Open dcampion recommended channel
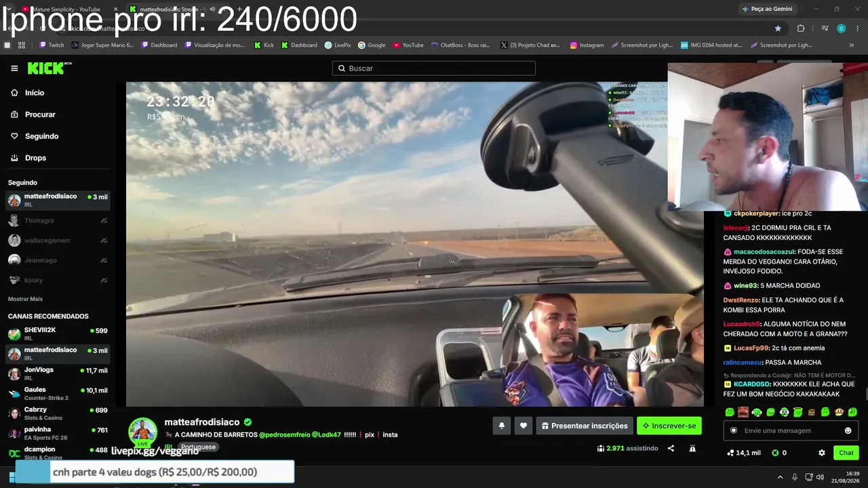 [x=58, y=452]
